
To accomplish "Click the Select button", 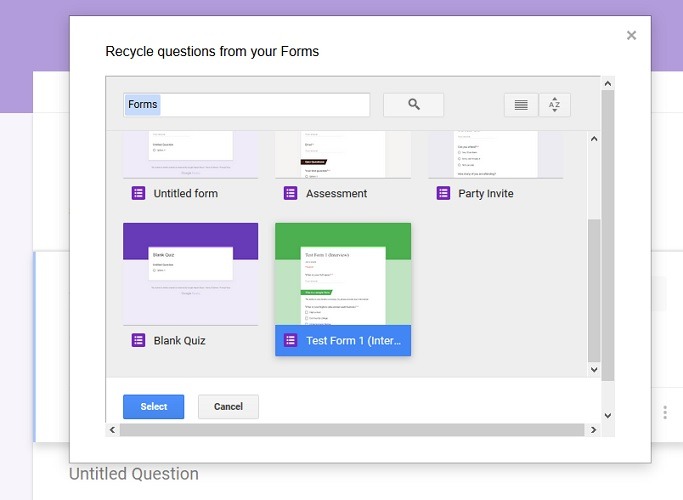I will 153,406.
